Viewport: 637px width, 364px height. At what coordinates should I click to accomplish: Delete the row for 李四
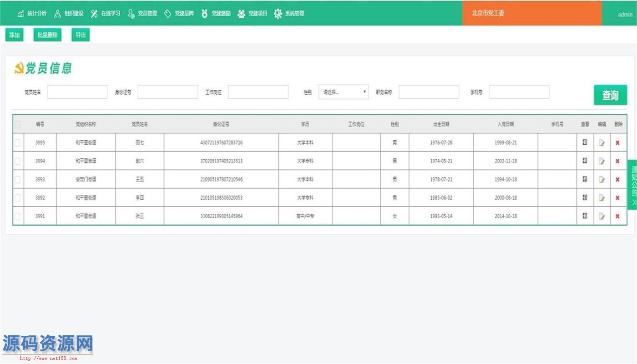(617, 198)
